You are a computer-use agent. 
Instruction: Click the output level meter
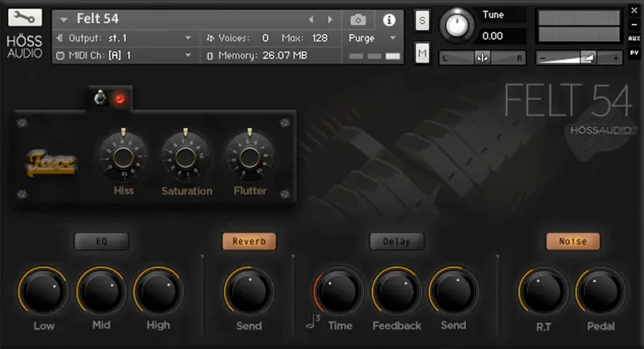point(579,27)
